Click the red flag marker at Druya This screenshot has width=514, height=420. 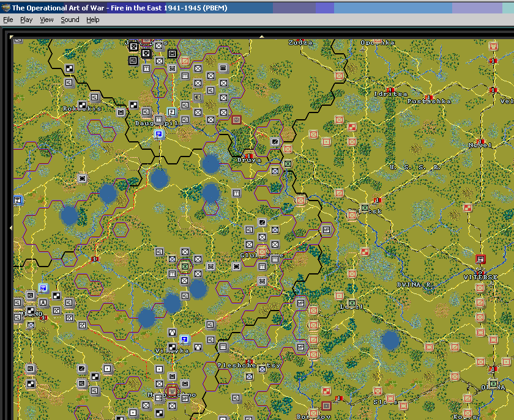point(249,156)
